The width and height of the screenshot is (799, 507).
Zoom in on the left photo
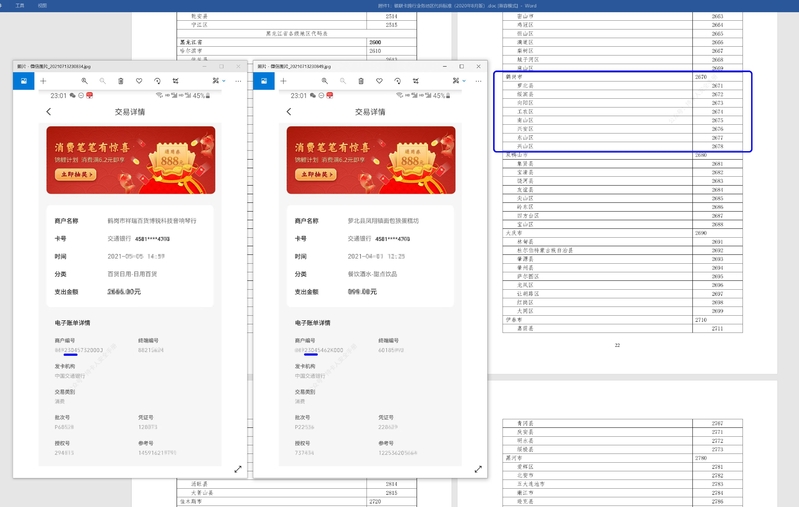(x=84, y=80)
